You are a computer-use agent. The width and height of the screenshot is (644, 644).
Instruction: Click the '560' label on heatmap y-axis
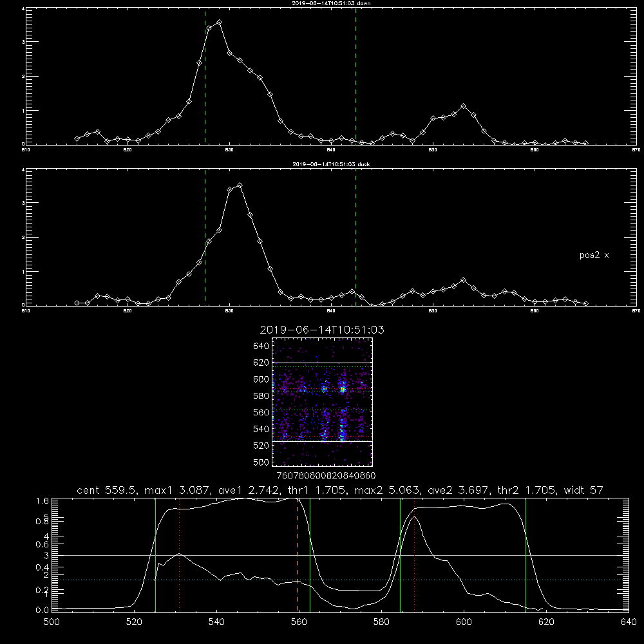click(261, 412)
